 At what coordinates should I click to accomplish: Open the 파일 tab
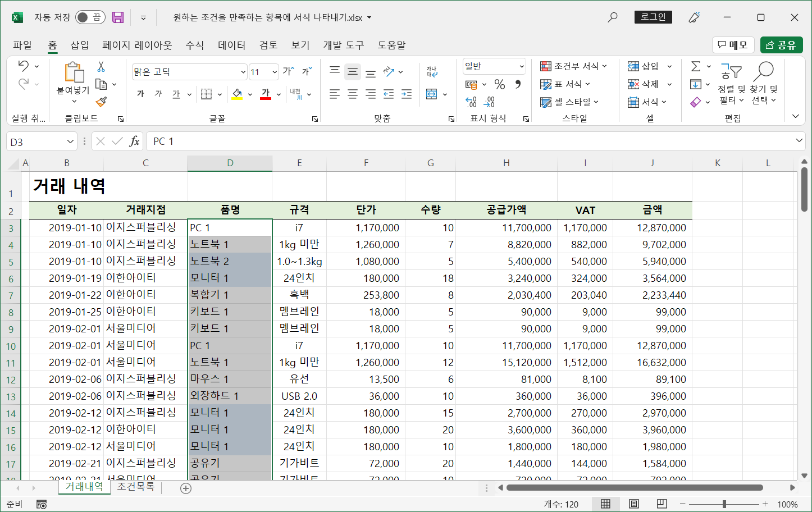22,45
